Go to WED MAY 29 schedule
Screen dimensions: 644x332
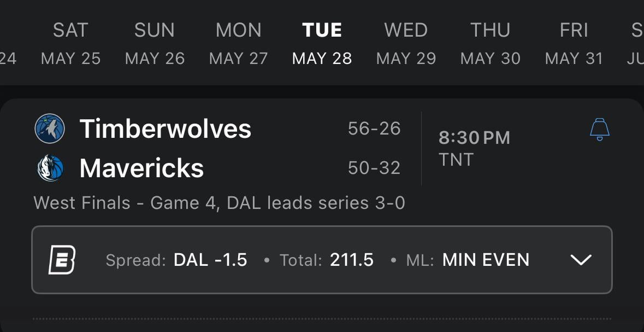[x=406, y=44]
